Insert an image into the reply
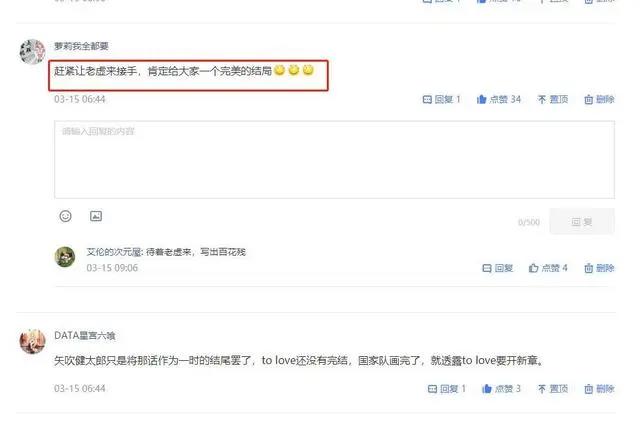Viewport: 640px width, 427px height. click(x=96, y=216)
